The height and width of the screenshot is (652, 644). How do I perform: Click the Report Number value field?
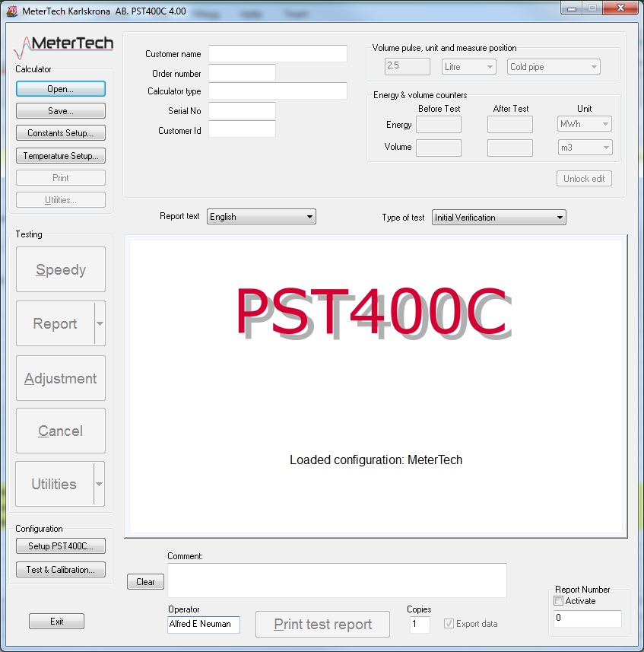click(x=588, y=619)
